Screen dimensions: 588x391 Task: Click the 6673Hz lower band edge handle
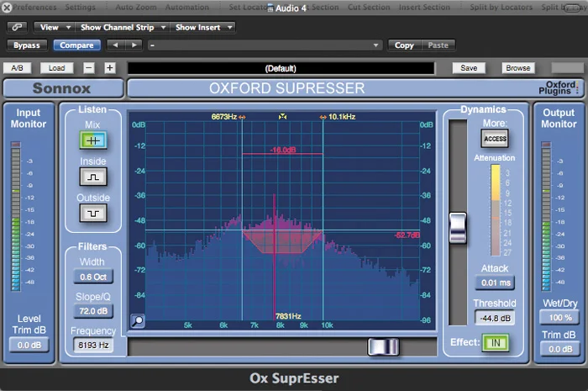(242, 117)
